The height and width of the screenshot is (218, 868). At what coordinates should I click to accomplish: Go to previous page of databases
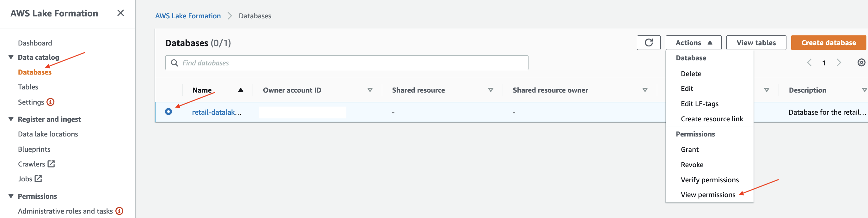pyautogui.click(x=809, y=63)
